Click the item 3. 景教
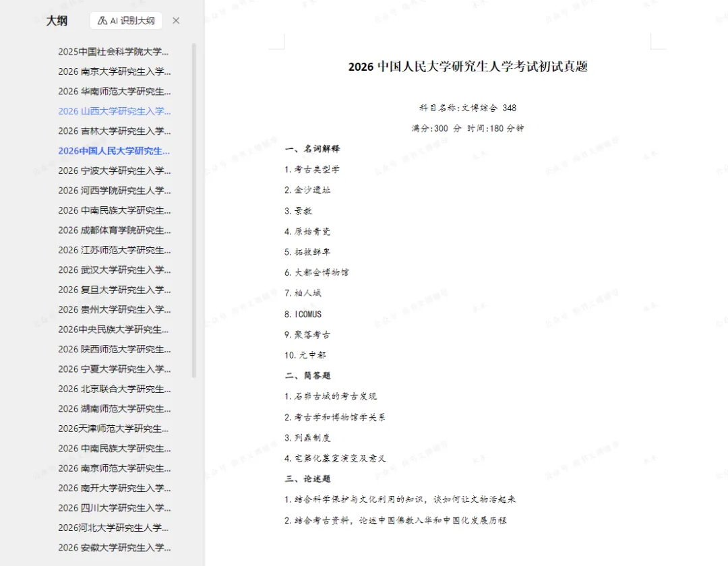 (x=298, y=211)
